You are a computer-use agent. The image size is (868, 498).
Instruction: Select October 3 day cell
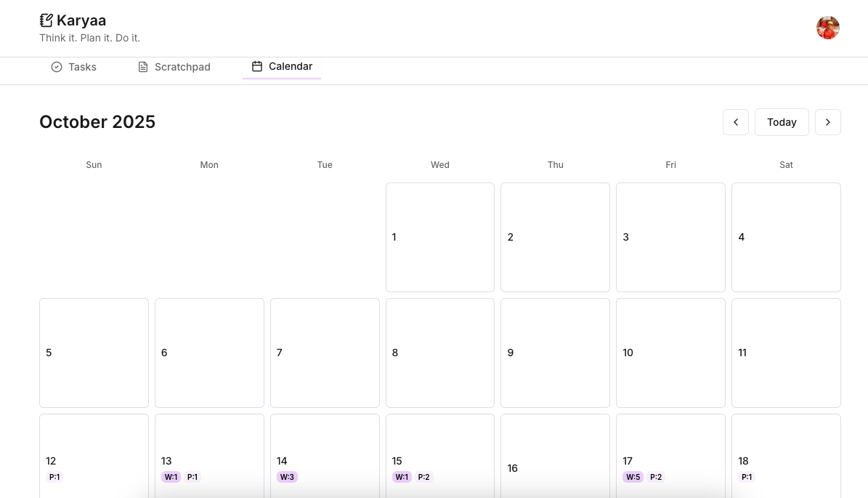[x=670, y=237]
